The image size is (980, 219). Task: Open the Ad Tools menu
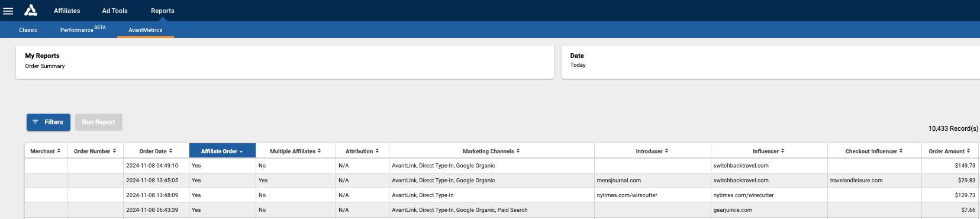115,11
